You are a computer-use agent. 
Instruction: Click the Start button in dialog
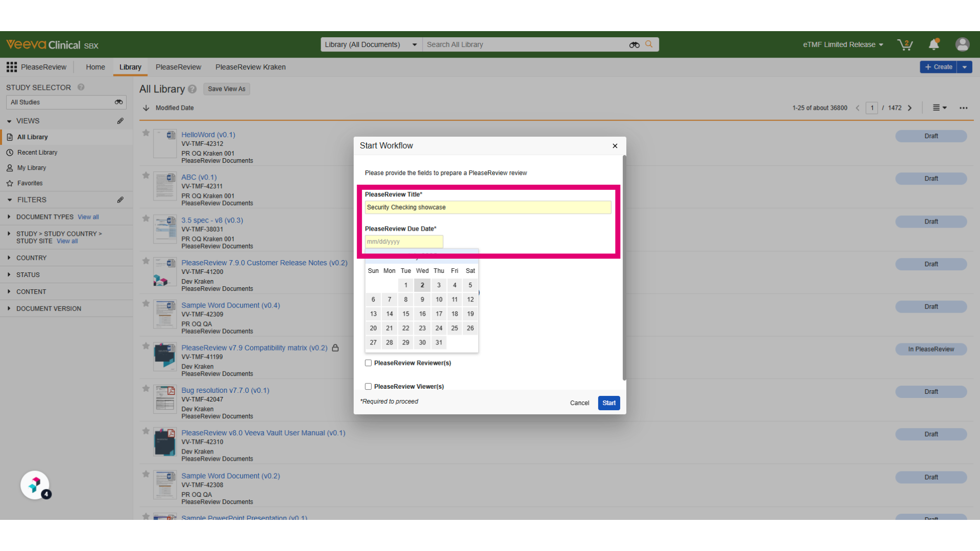pos(609,403)
